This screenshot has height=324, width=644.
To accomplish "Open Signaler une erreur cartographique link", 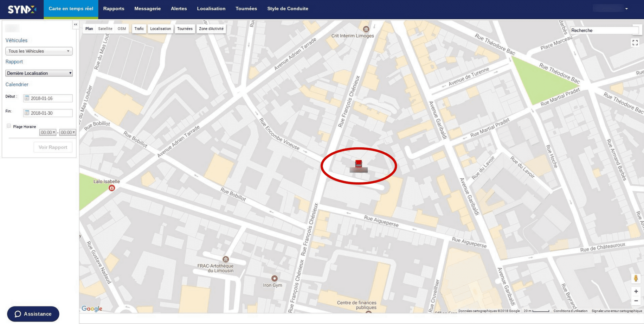I will (617, 311).
